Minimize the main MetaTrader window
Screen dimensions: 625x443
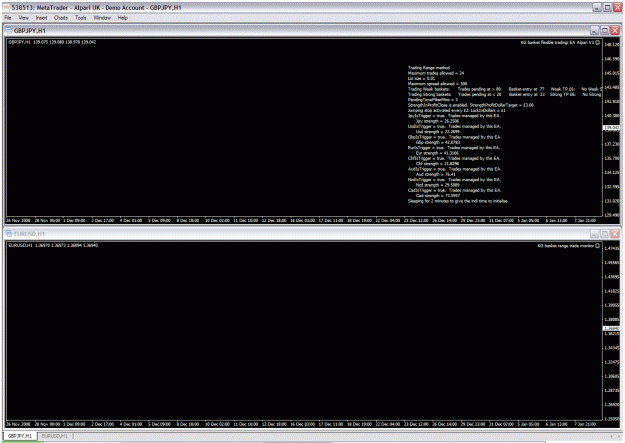tap(597, 7)
